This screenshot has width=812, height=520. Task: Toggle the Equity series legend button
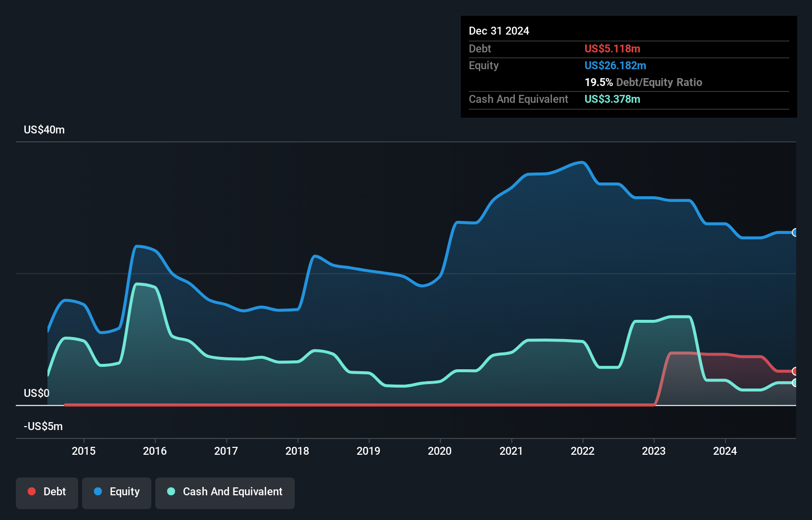(117, 493)
